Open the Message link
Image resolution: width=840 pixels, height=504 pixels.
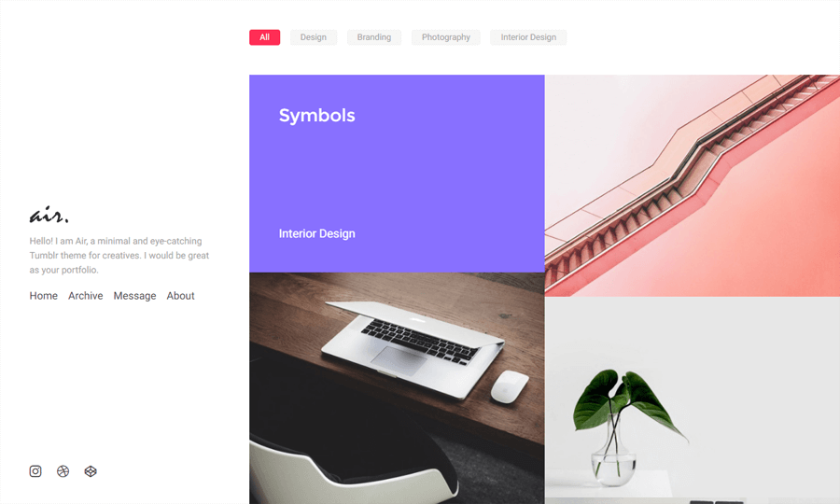click(134, 296)
